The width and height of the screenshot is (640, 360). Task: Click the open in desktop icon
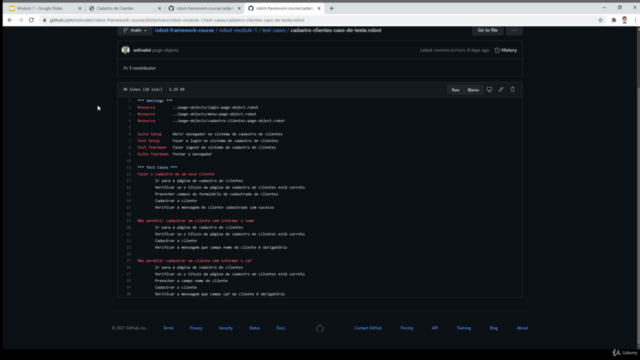click(489, 89)
